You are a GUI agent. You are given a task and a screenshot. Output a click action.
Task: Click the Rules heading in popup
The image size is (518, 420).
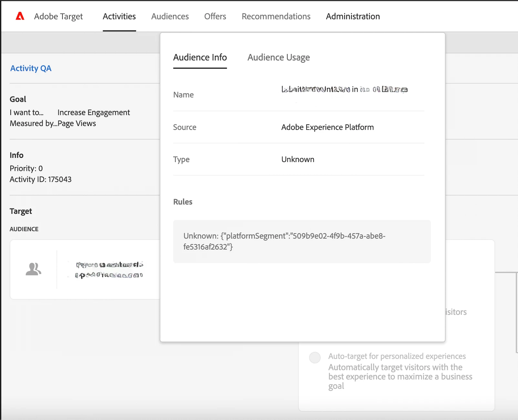click(x=183, y=202)
